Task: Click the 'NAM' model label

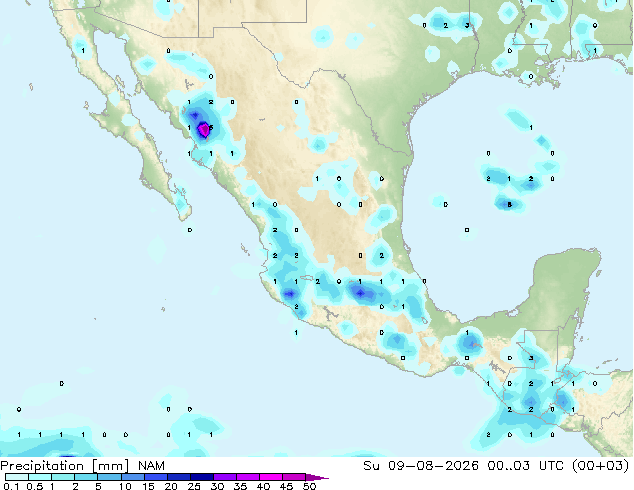Action: (x=151, y=466)
